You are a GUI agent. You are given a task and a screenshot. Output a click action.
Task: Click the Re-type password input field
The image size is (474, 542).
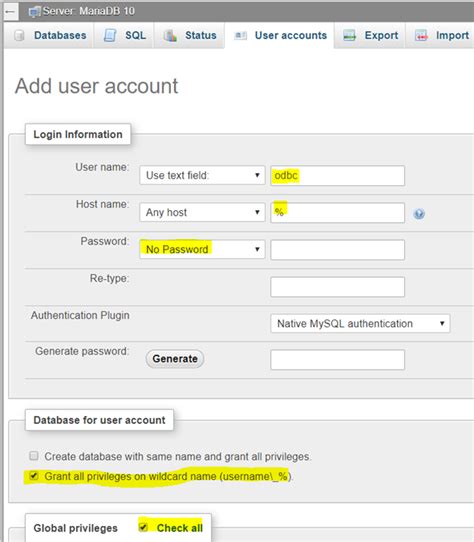(337, 287)
